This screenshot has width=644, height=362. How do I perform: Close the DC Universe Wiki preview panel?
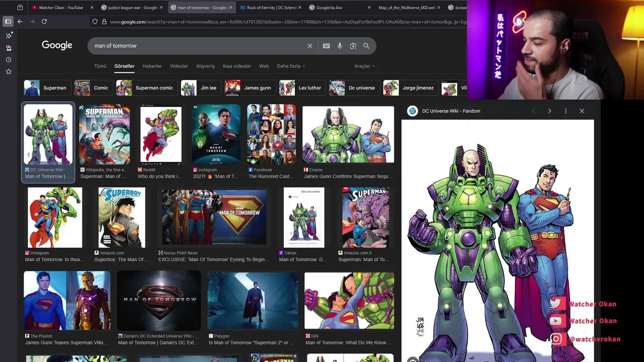click(x=582, y=111)
